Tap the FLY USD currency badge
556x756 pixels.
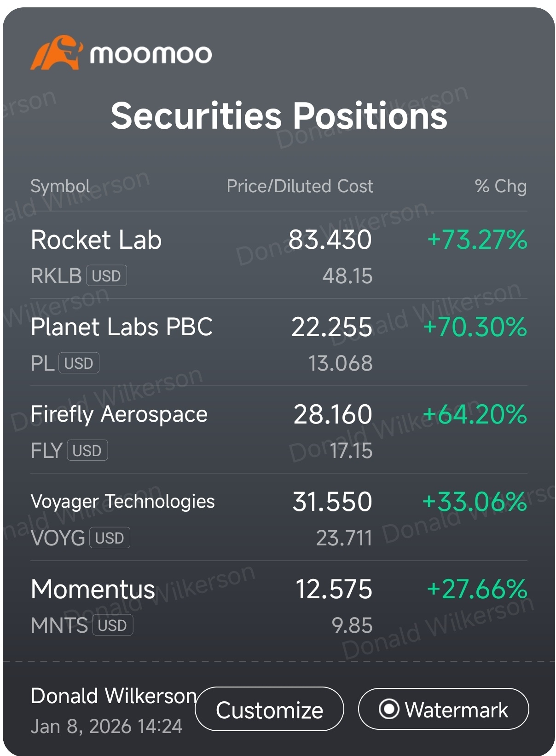(x=87, y=451)
